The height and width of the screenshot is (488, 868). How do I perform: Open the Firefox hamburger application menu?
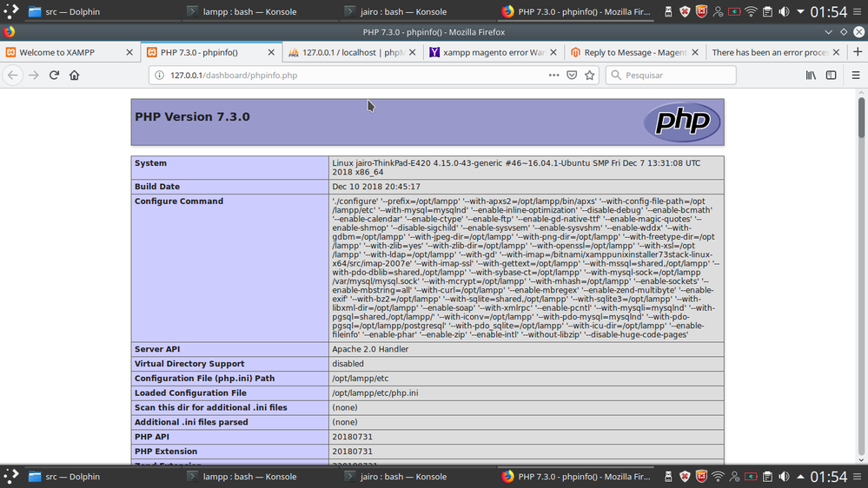pyautogui.click(x=855, y=76)
